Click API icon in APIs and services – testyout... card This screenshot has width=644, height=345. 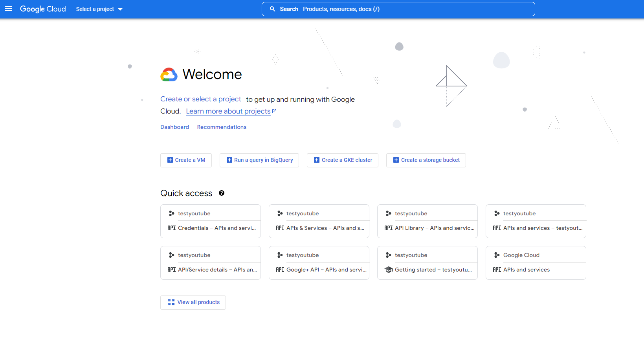497,228
